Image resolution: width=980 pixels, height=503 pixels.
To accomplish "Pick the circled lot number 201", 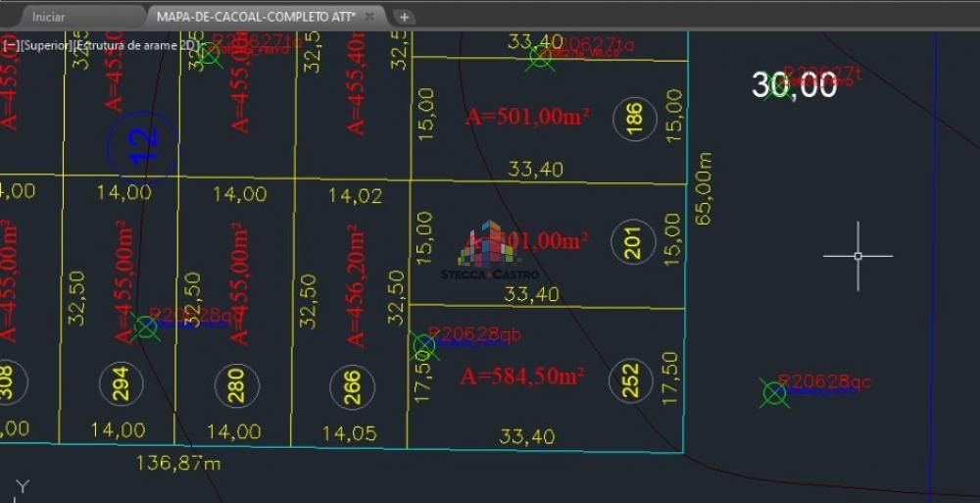I will coord(633,241).
